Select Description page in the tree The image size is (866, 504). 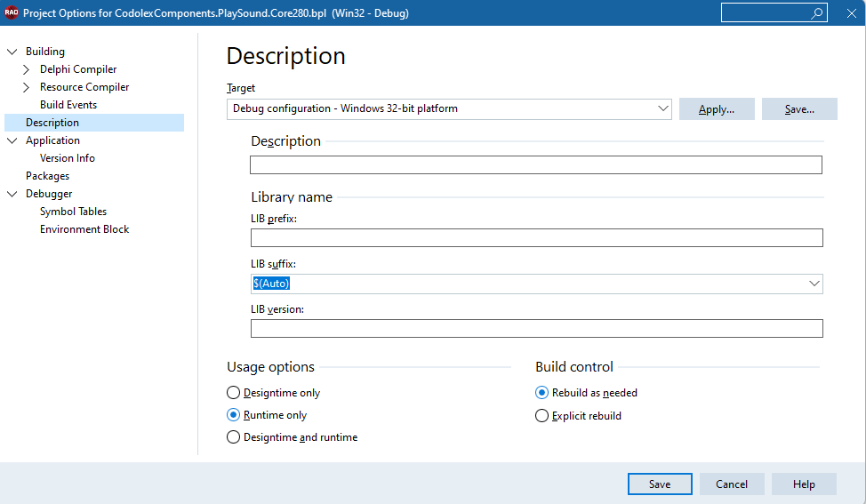click(x=52, y=123)
